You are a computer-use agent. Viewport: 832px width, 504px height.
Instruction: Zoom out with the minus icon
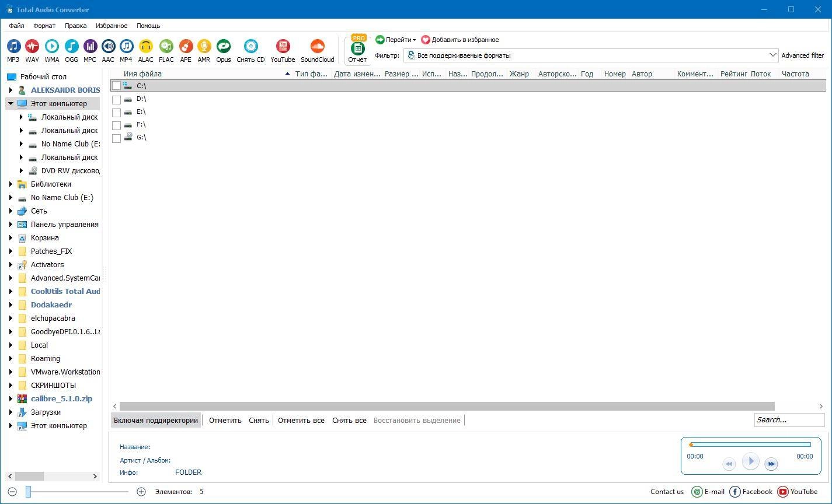coord(12,492)
